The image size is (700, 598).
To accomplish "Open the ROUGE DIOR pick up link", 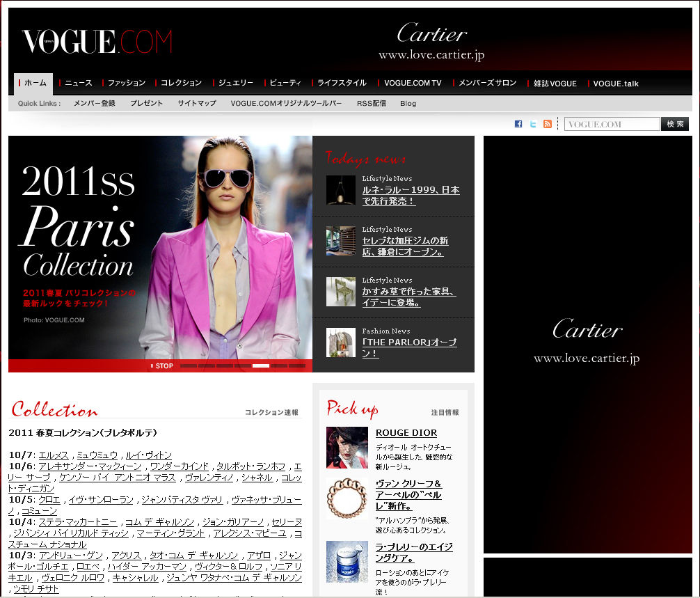I will (406, 433).
